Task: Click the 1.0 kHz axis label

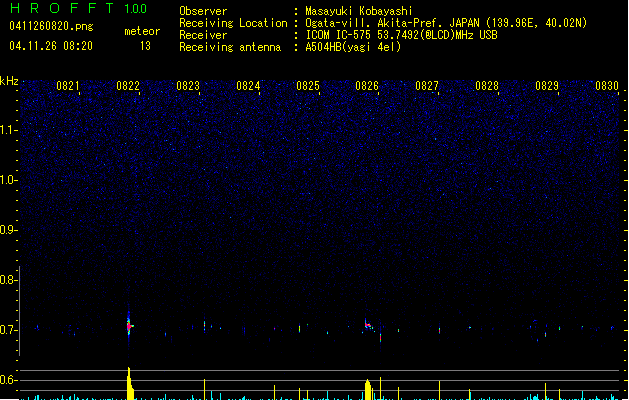Action: click(8, 180)
